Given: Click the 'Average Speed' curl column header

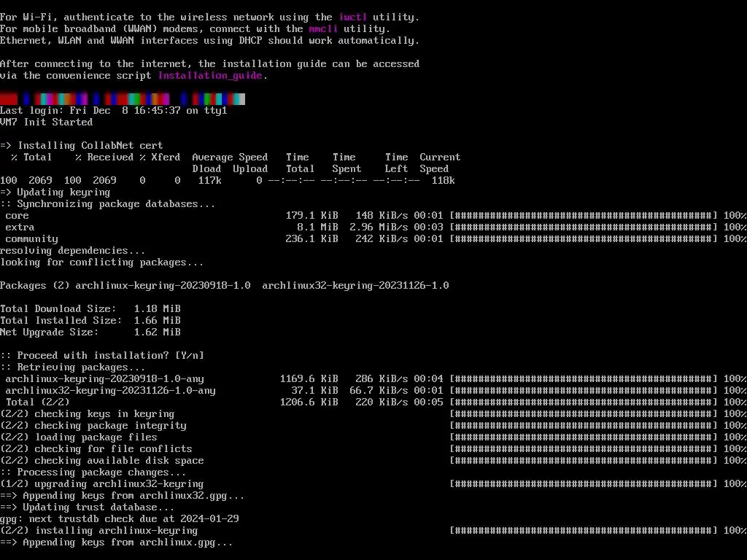Looking at the screenshot, I should point(230,157).
